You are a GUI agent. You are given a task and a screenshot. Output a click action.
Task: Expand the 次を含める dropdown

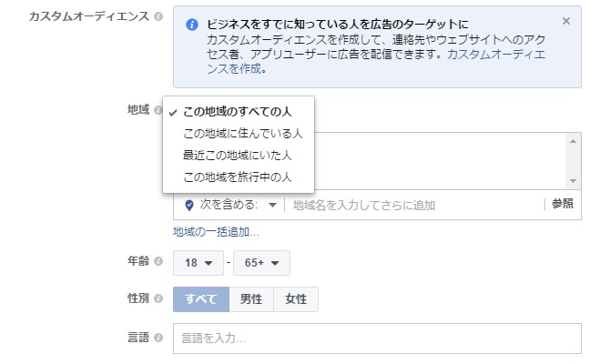[238, 205]
